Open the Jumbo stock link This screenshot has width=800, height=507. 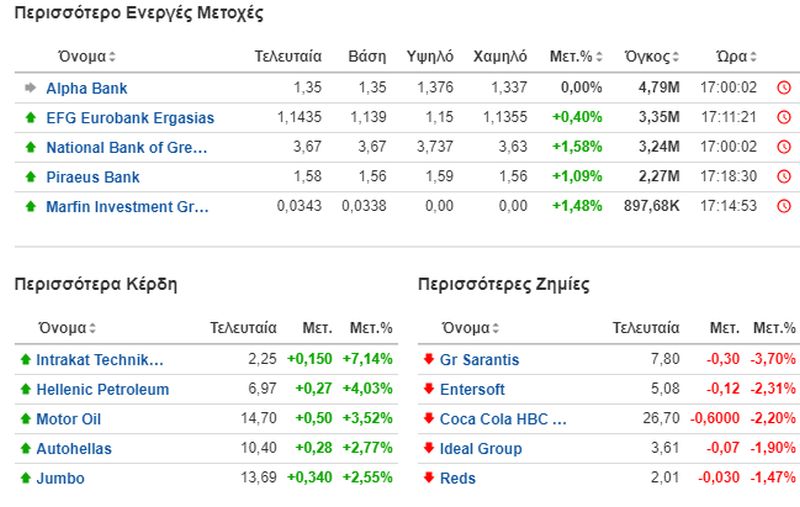[60, 478]
